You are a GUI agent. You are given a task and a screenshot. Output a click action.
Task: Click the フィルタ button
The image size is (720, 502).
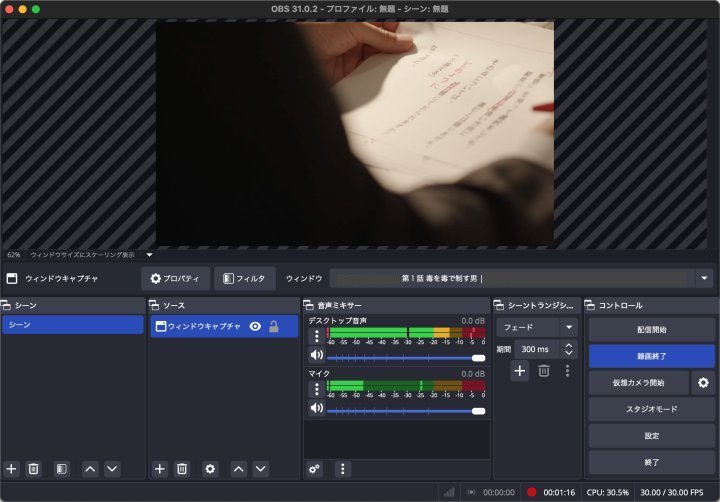244,278
